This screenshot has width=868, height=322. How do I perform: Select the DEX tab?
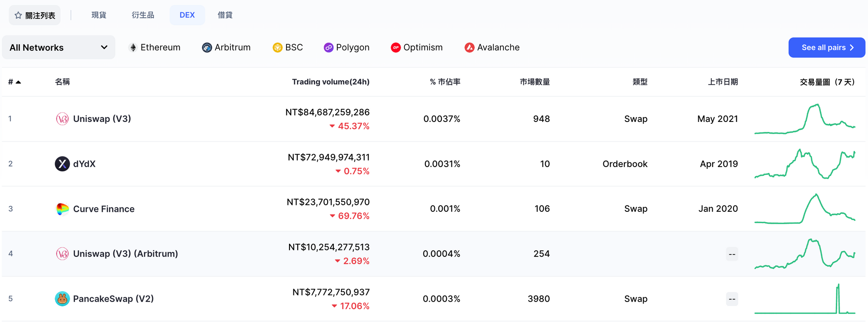(187, 15)
